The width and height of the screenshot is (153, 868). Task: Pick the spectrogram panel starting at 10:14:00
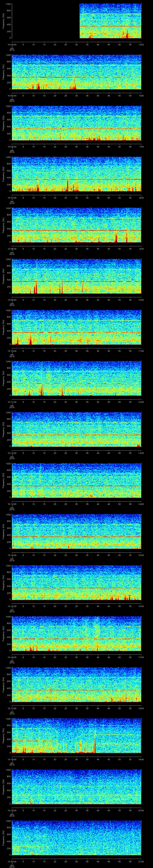click(77, 532)
